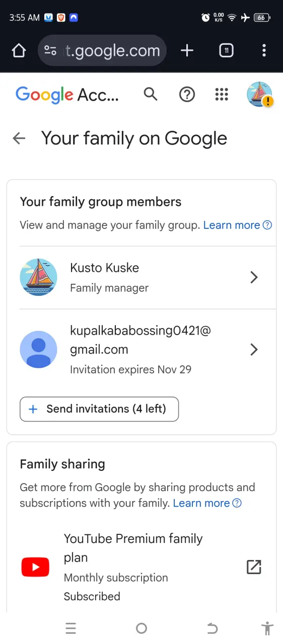The height and width of the screenshot is (644, 283).
Task: Expand Kusto Kuske member details chevron
Action: (x=254, y=277)
